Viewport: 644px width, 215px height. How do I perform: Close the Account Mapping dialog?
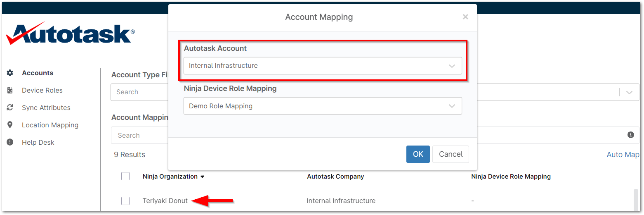point(465,17)
